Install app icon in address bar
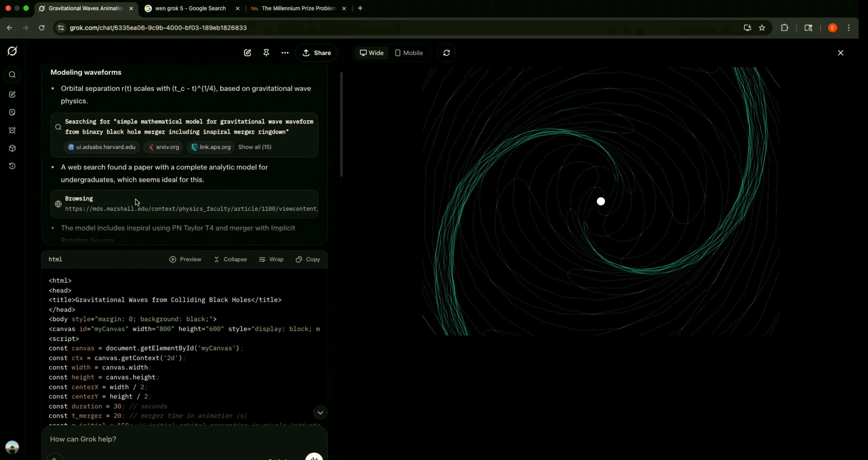This screenshot has height=460, width=868. (x=747, y=28)
